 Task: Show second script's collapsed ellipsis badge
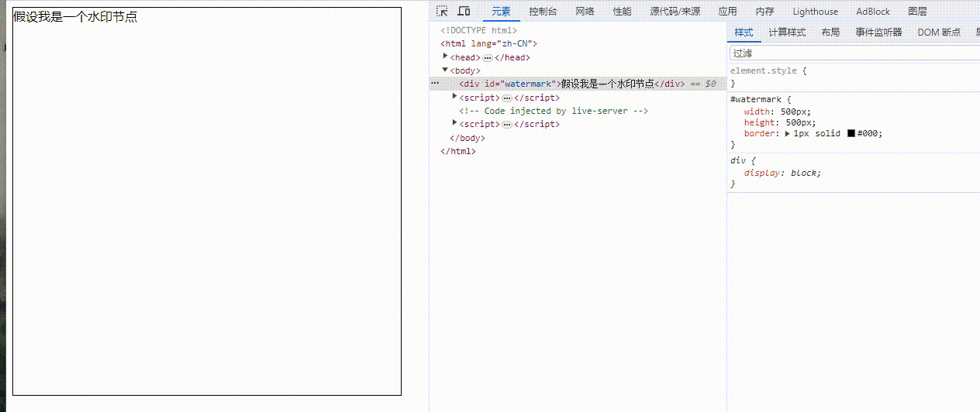pos(507,125)
